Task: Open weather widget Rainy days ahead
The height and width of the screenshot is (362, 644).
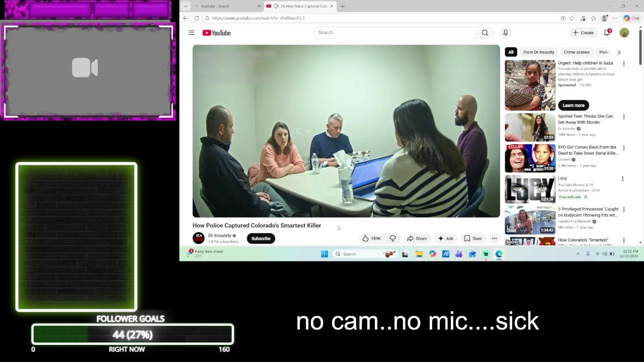Action: [206, 253]
